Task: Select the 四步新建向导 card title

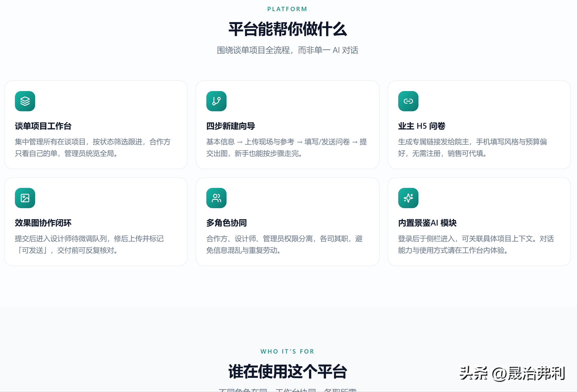Action: [231, 126]
